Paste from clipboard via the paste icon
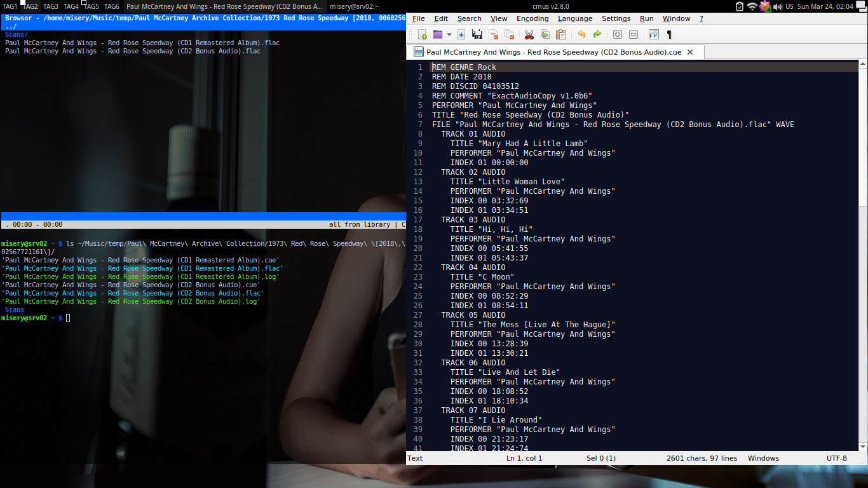This screenshot has width=868, height=488. pos(562,34)
